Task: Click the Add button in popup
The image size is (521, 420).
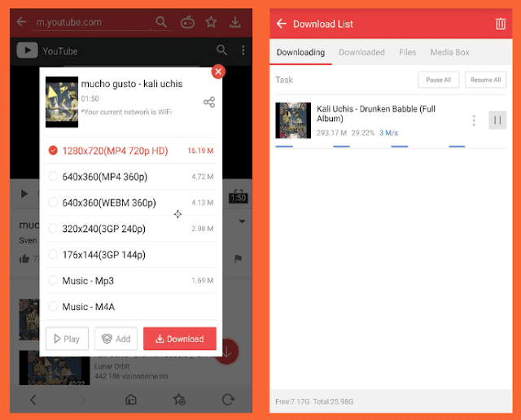Action: (116, 339)
